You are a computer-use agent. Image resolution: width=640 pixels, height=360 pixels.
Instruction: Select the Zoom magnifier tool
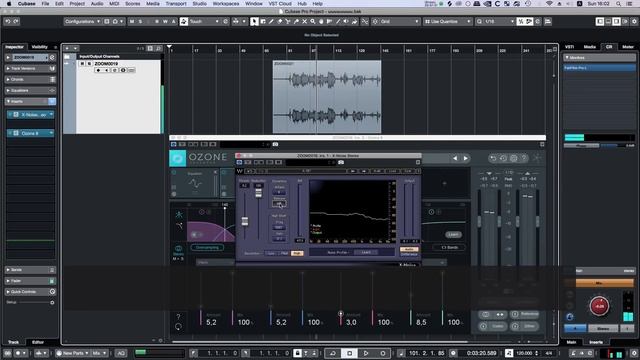[313, 21]
